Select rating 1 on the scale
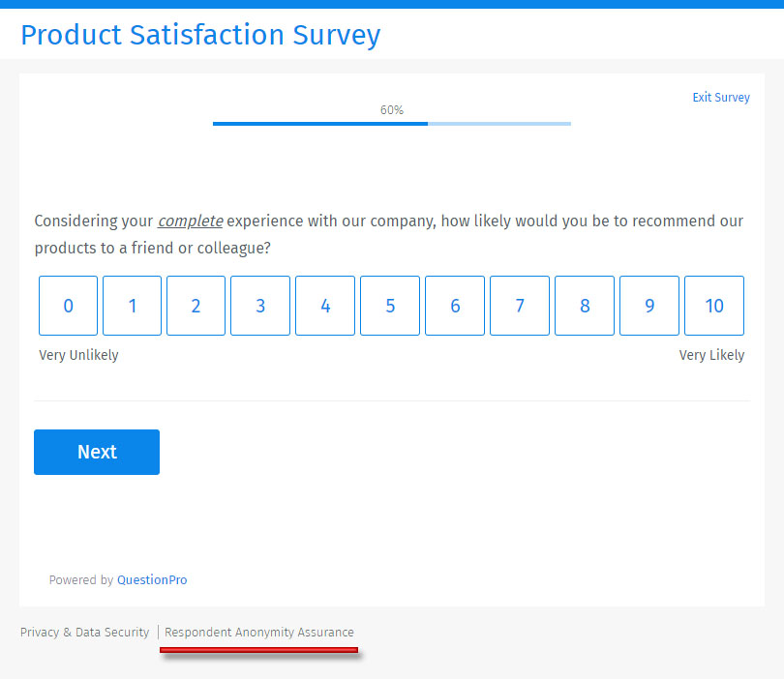This screenshot has height=679, width=784. pos(132,305)
